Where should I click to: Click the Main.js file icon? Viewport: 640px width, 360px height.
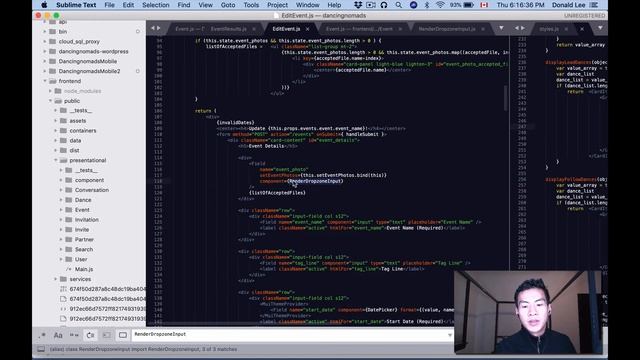(69, 269)
